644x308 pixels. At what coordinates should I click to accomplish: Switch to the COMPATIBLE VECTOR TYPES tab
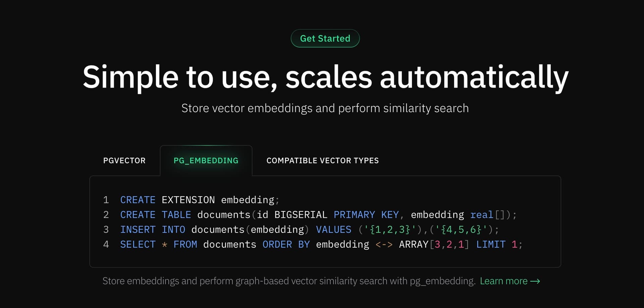click(x=322, y=160)
